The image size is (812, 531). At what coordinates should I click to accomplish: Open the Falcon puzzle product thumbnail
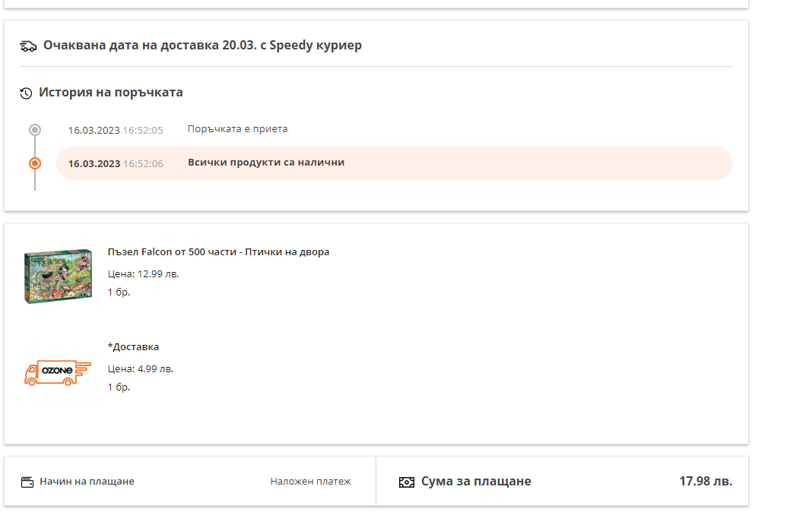coord(58,277)
